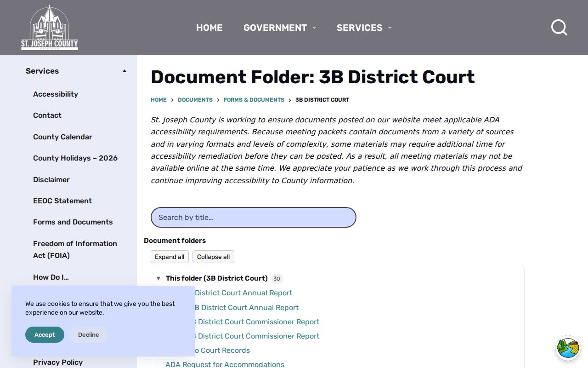Click the landscape accessibility widget icon

pos(568,348)
